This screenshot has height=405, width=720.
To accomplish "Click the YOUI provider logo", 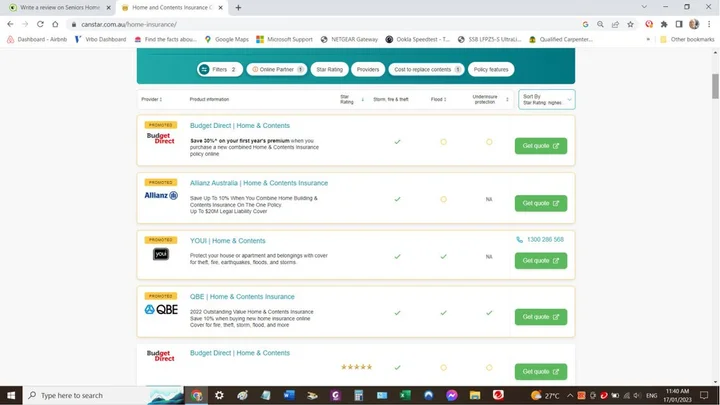I will pyautogui.click(x=160, y=254).
